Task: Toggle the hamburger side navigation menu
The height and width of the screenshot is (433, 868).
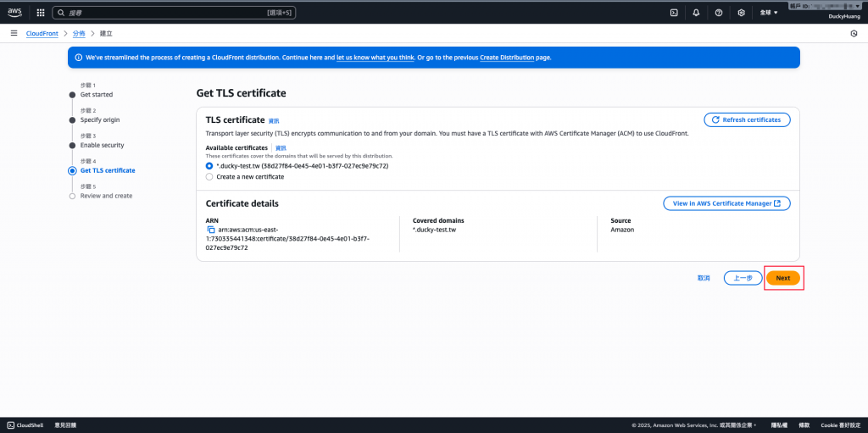Action: click(14, 33)
